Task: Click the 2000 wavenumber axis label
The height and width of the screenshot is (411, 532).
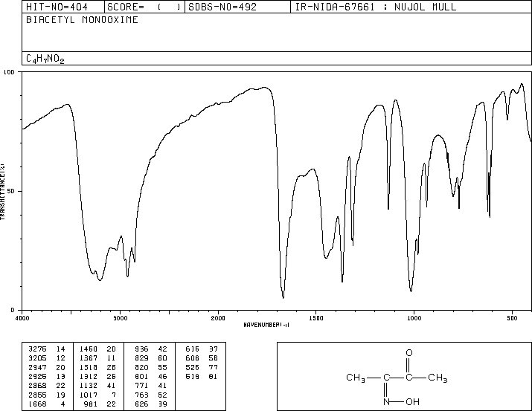Action: (x=218, y=318)
